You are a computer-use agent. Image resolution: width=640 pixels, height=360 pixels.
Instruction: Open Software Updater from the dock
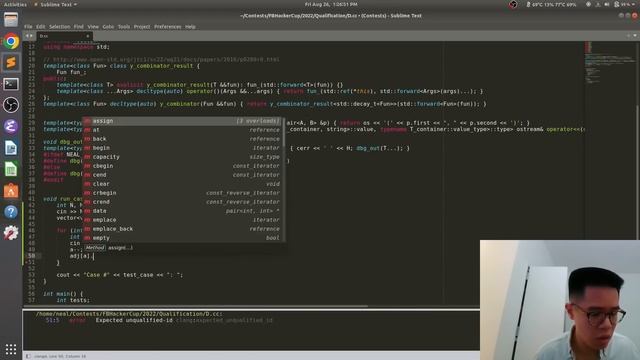(11, 233)
